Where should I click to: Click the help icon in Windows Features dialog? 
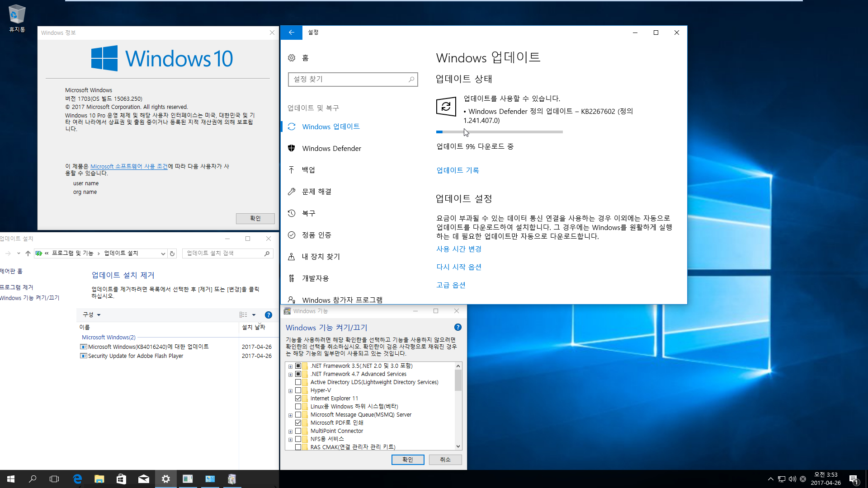tap(458, 327)
